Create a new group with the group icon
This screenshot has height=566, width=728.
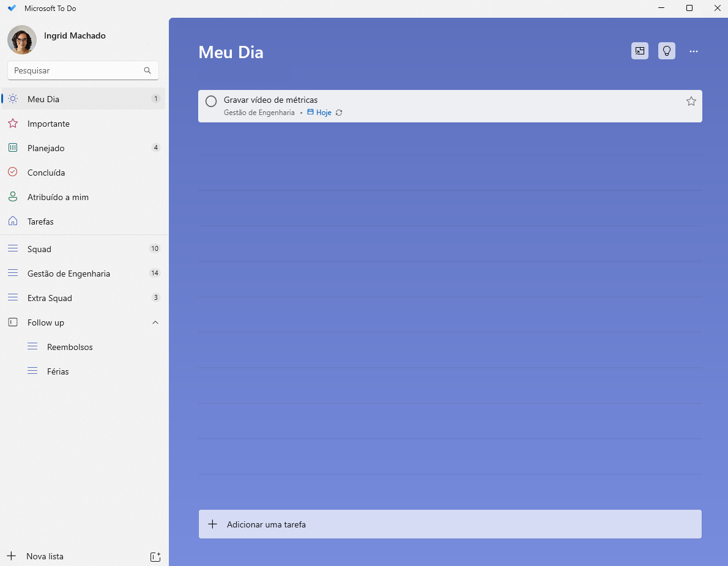pos(155,556)
